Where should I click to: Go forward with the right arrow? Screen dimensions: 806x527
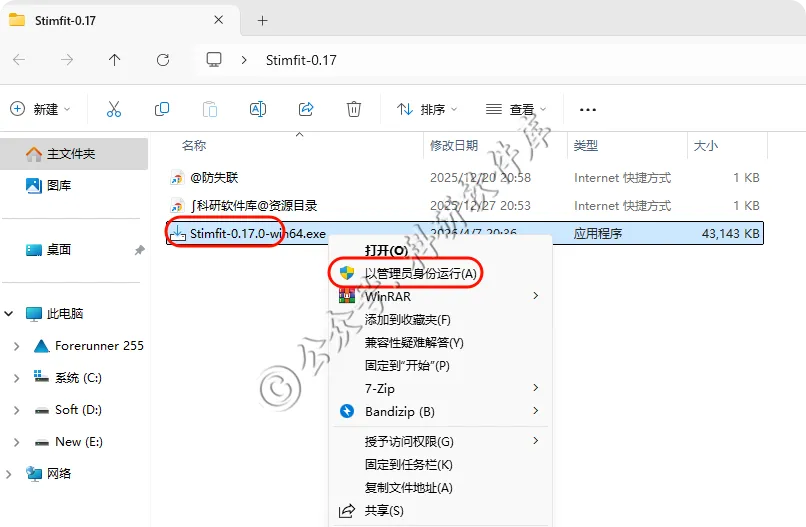click(x=67, y=60)
